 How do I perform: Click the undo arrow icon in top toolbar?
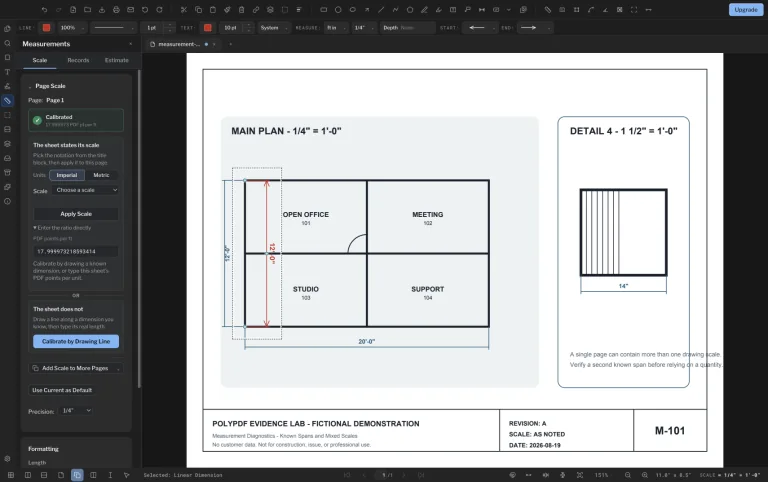pyautogui.click(x=45, y=10)
